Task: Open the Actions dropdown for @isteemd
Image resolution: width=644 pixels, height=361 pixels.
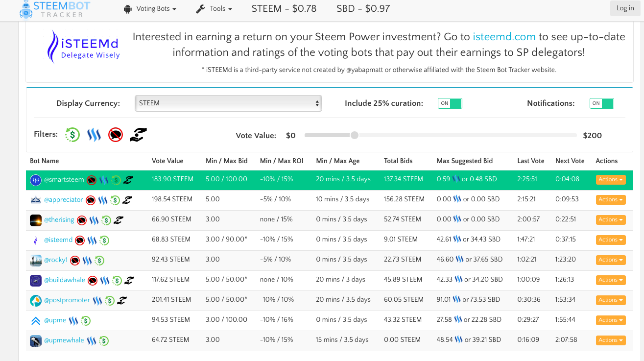Action: [611, 240]
